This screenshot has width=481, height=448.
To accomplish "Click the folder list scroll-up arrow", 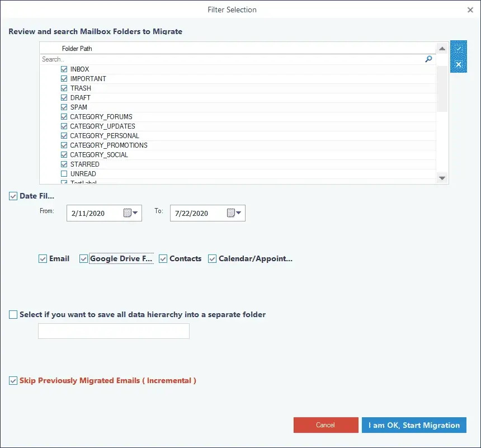I will click(x=441, y=48).
